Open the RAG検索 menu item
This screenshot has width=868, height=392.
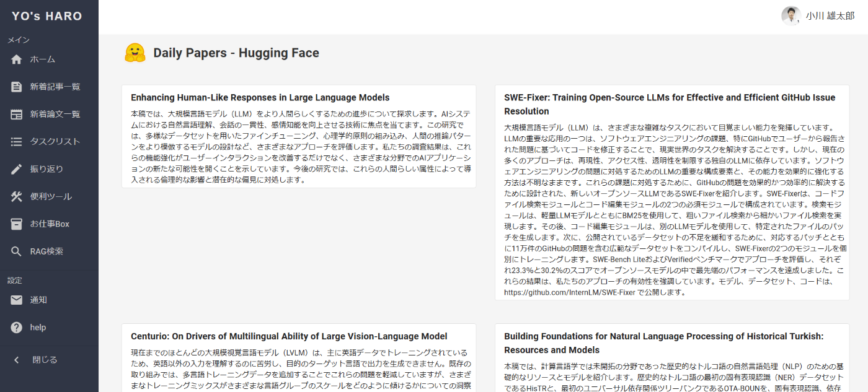click(x=46, y=251)
